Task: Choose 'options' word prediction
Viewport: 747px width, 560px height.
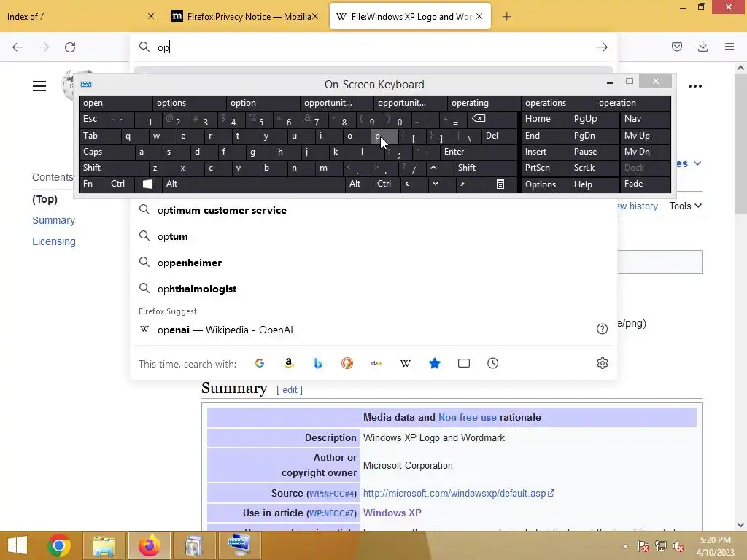Action: 190,103
